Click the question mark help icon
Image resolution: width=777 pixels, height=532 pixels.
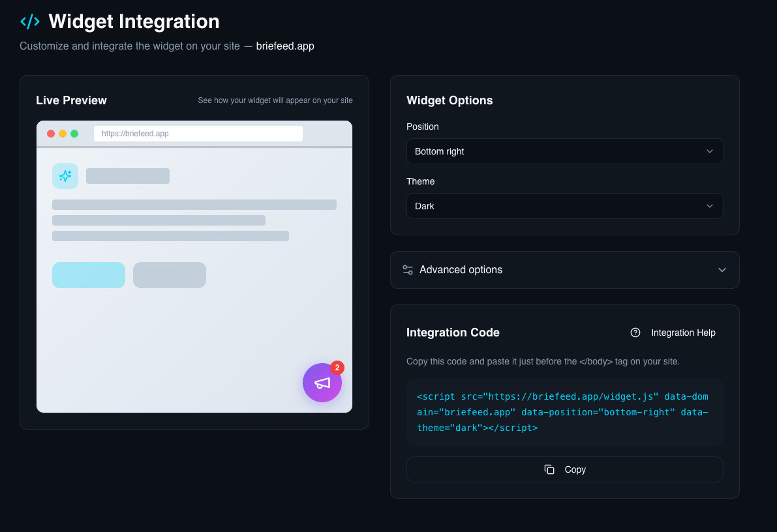click(x=635, y=333)
